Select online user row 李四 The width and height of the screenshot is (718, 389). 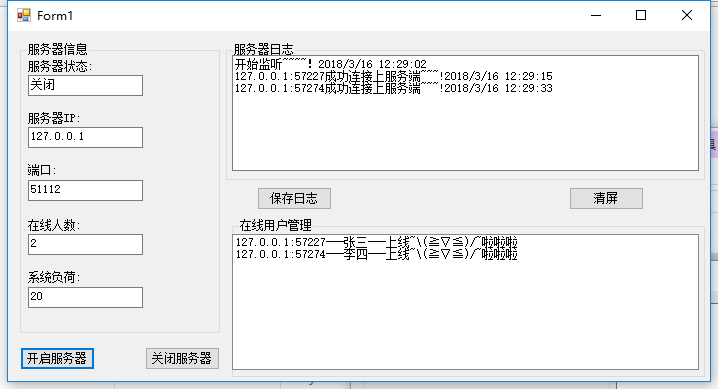[376, 254]
